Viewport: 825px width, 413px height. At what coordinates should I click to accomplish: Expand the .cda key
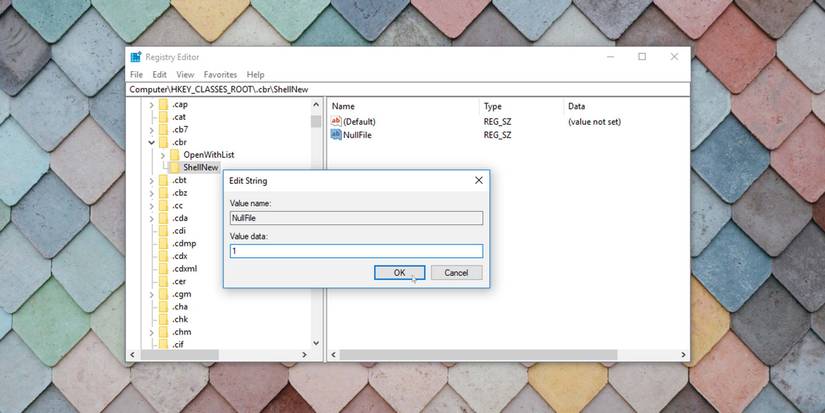152,218
